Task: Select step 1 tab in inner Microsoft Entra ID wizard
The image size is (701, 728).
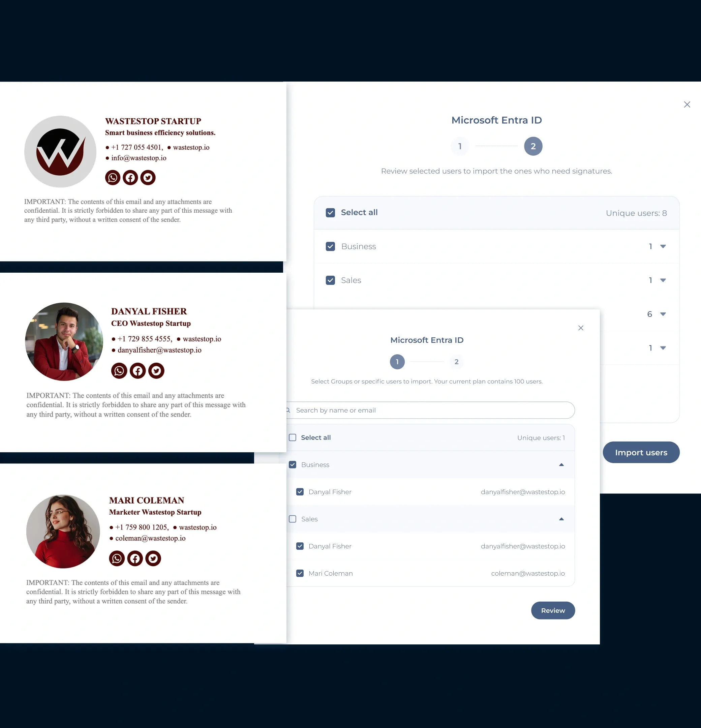Action: pos(398,361)
